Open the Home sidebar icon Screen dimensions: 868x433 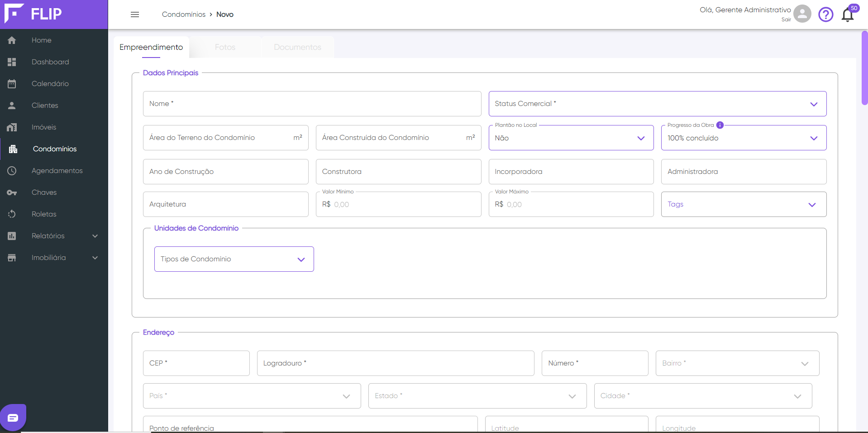12,40
